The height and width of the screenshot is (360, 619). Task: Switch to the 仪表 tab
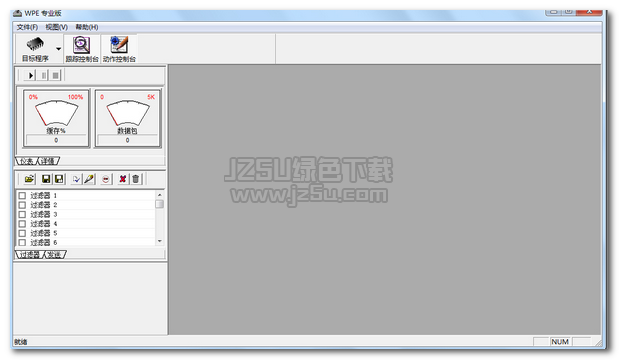click(x=26, y=161)
